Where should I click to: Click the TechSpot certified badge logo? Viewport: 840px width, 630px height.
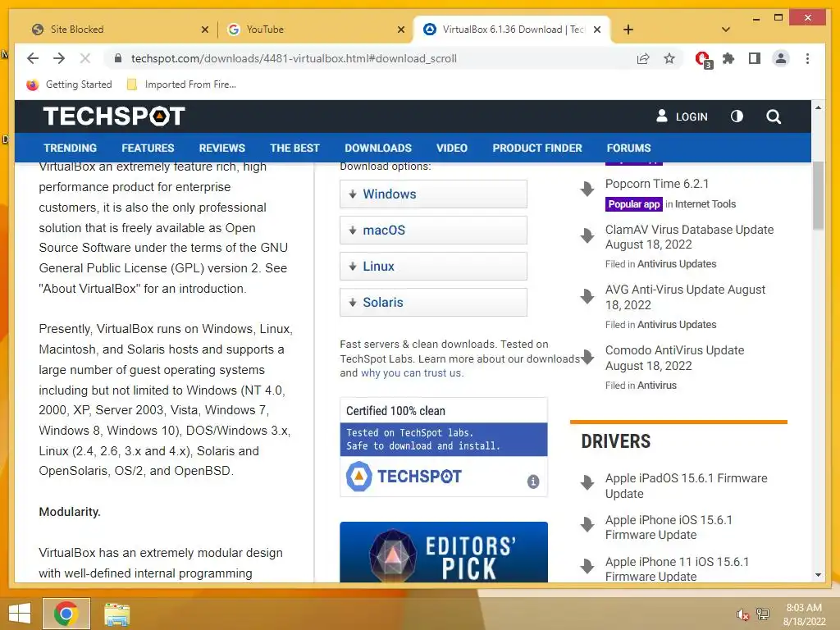click(x=404, y=477)
